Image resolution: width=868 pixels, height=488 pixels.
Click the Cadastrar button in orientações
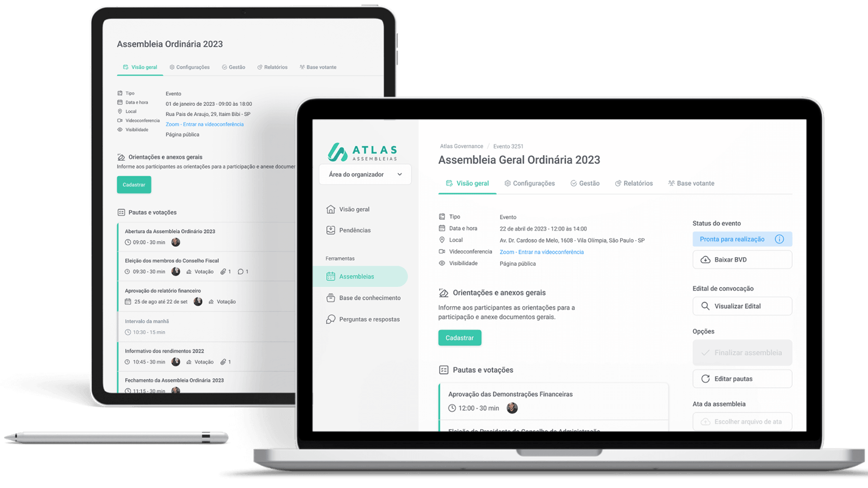click(x=459, y=337)
